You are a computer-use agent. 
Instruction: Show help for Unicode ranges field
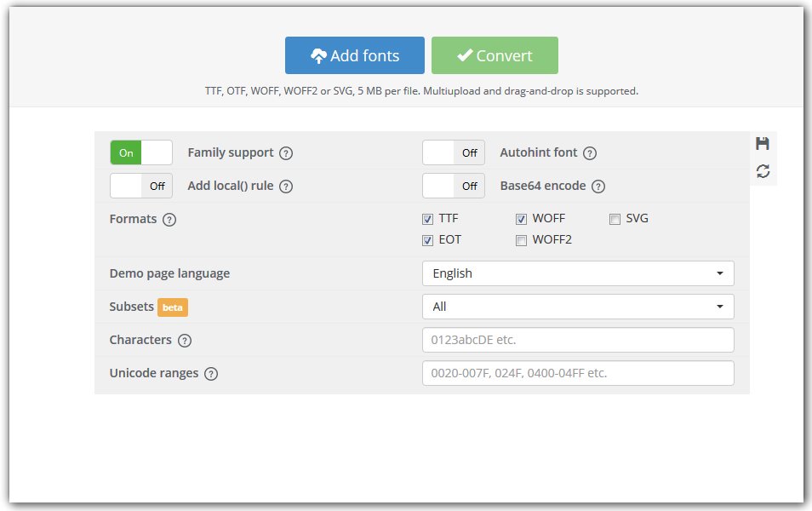211,374
